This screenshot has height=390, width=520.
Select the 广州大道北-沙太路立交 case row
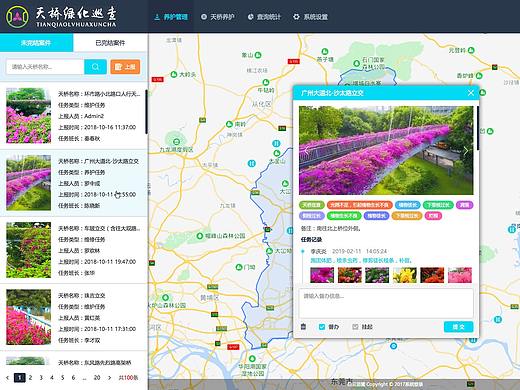(74, 183)
